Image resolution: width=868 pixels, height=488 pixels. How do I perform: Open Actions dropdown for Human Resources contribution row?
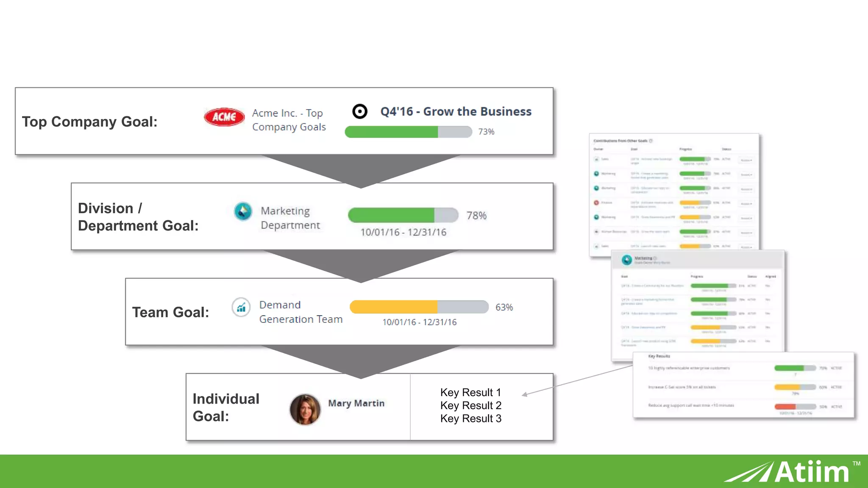746,233
